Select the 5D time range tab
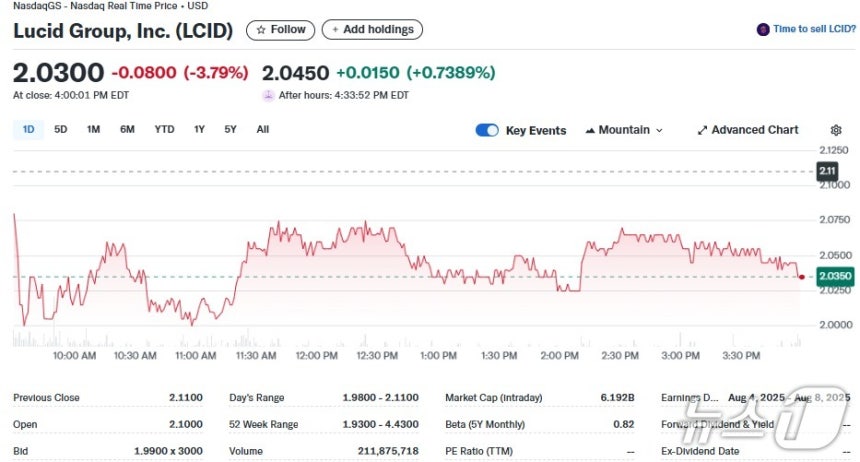Viewport: 860px width, 462px height. 60,129
